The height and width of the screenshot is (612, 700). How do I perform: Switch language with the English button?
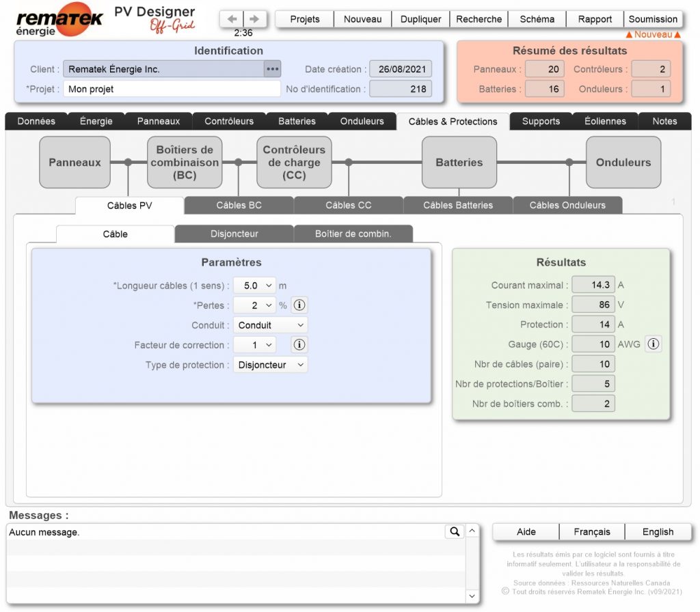658,532
